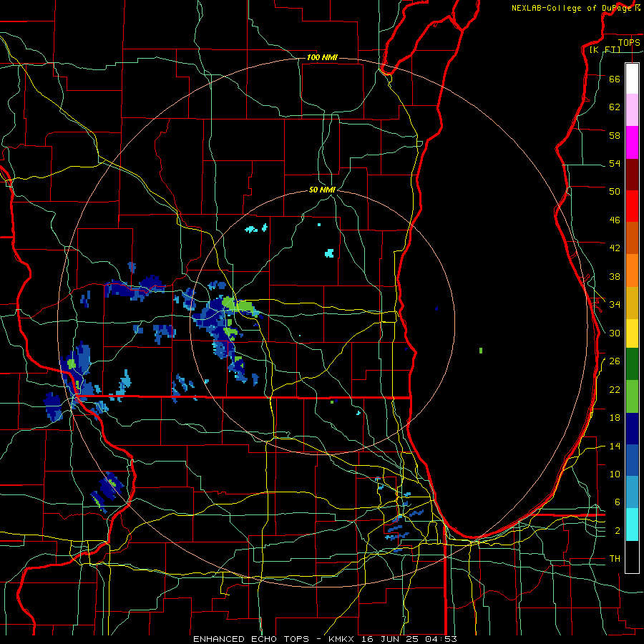Click the yellow legend swatch
The height and width of the screenshot is (644, 644).
[632, 333]
